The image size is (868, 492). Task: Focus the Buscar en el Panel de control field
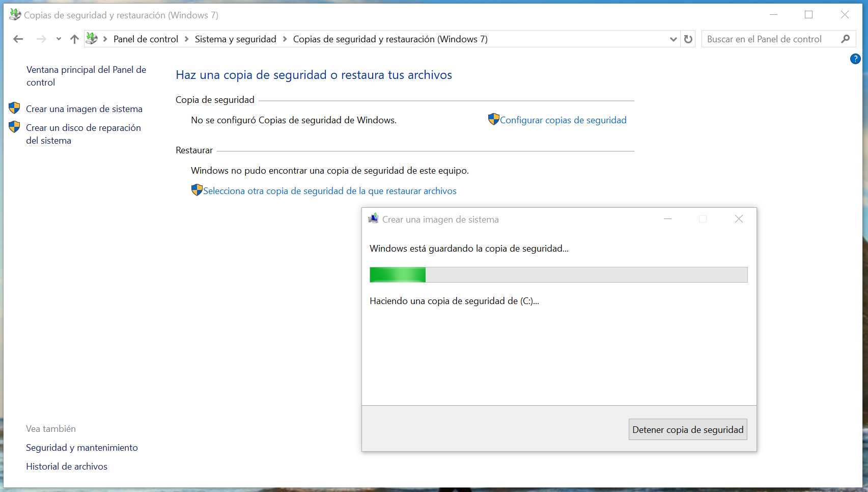pyautogui.click(x=769, y=39)
